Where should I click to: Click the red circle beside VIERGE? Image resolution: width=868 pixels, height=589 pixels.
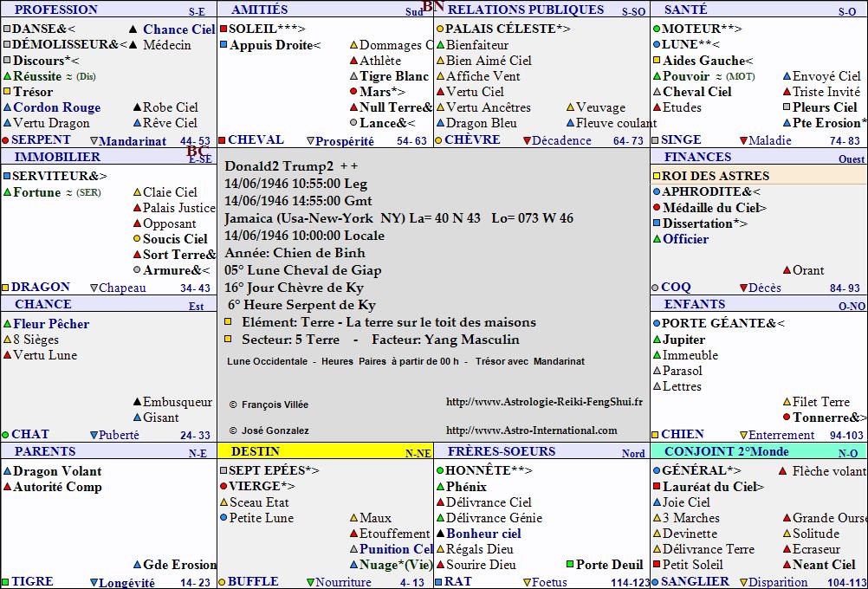point(223,486)
